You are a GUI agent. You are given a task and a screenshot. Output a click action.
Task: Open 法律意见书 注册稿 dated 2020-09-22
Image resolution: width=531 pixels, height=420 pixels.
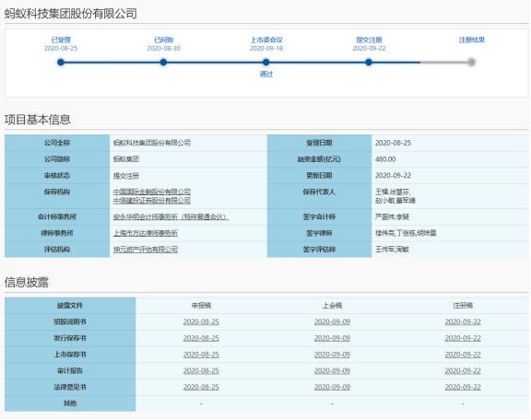463,387
